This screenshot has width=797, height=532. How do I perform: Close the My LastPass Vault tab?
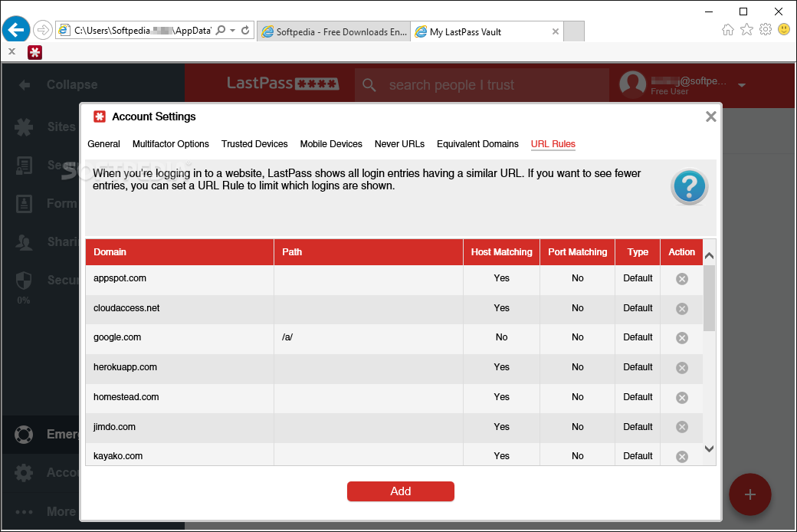point(556,31)
